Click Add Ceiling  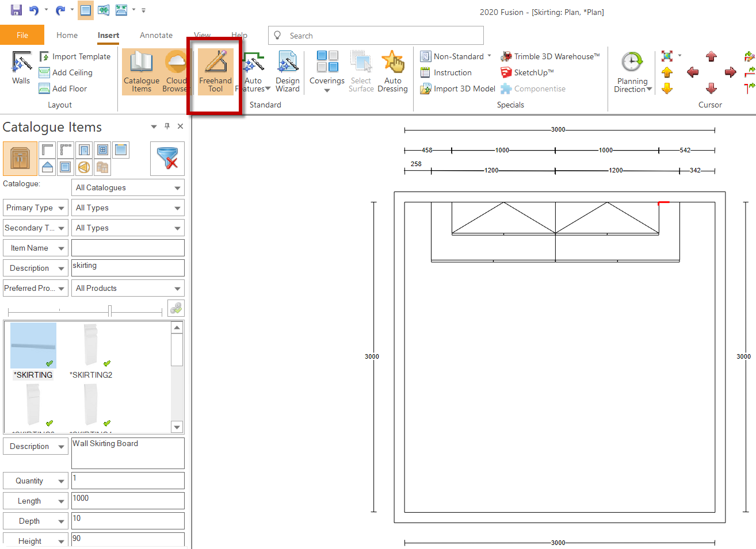66,72
